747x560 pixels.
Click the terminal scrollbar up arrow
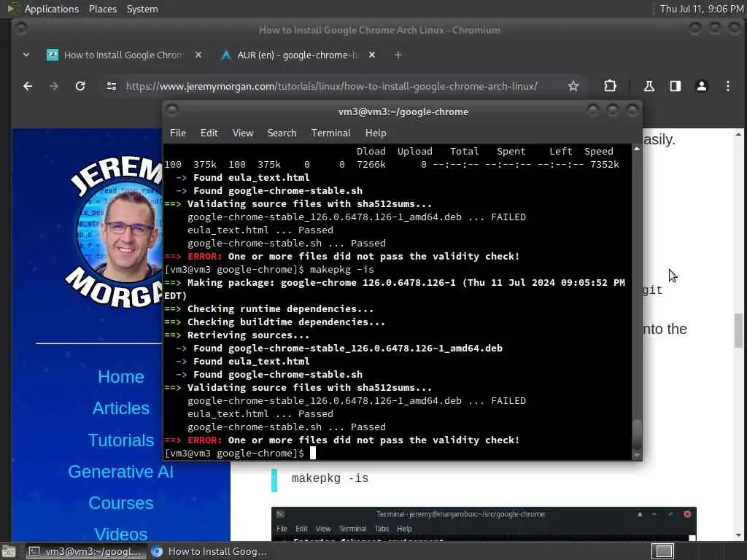[637, 149]
